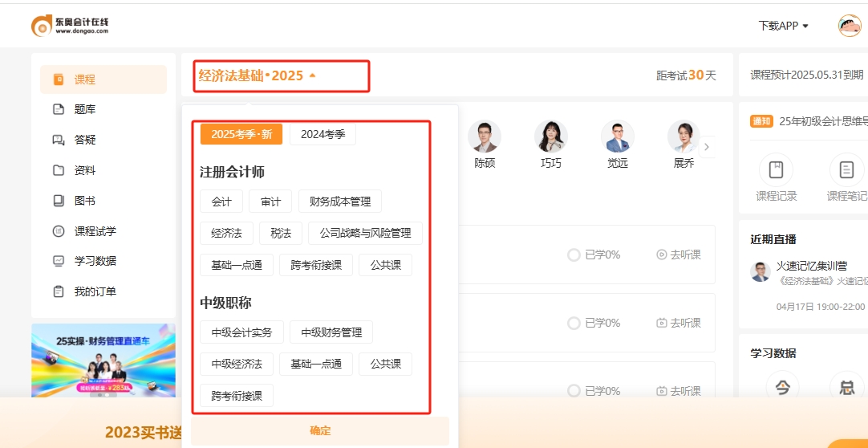868x448 pixels.
Task: Open the 25年初级会计思维导 notice
Action: [823, 121]
